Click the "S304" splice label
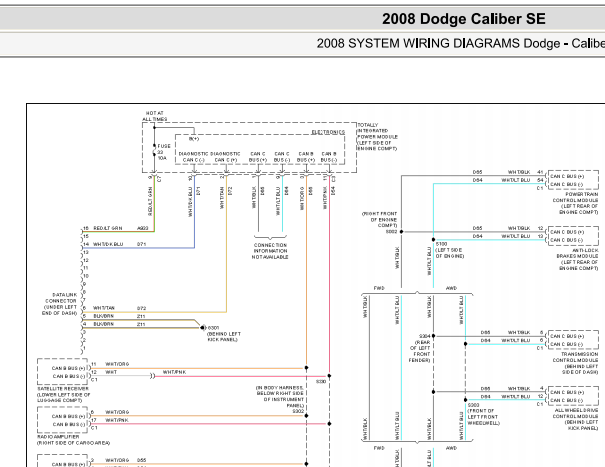Viewport: 605px width, 467px height. point(424,336)
